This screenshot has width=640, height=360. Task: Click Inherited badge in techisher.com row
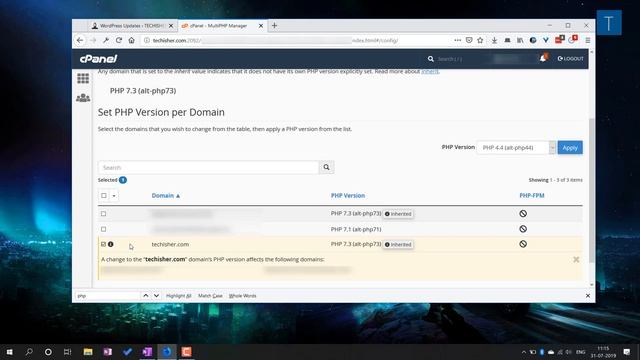[x=398, y=244]
